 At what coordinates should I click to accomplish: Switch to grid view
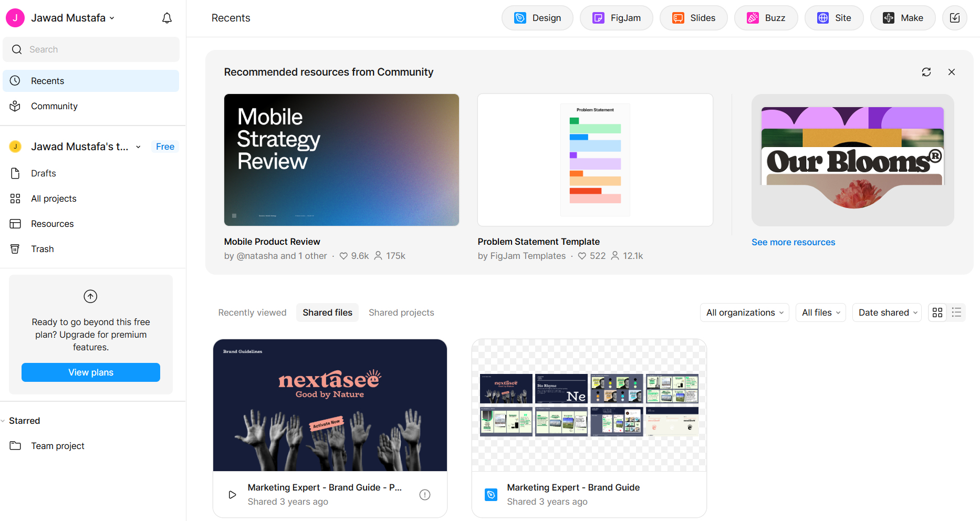click(937, 312)
